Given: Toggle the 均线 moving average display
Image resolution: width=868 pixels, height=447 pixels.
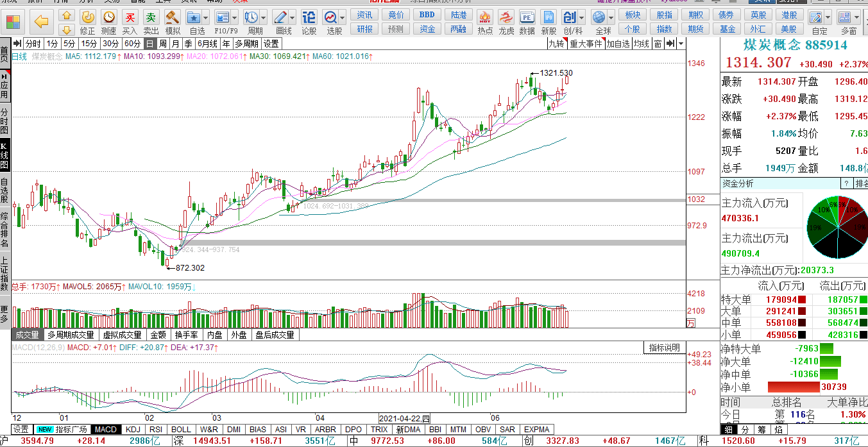Looking at the screenshot, I should (642, 44).
